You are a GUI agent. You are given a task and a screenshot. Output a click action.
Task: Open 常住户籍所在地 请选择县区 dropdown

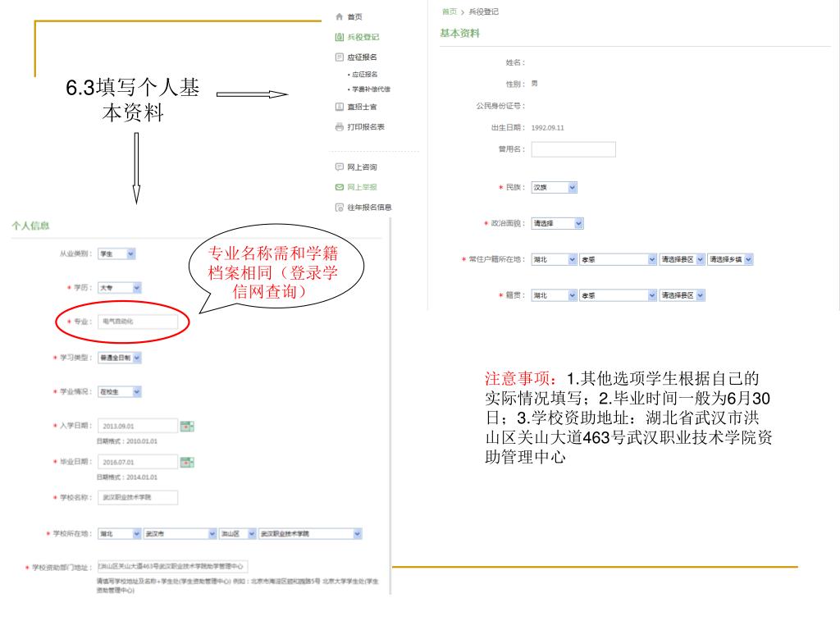(682, 259)
